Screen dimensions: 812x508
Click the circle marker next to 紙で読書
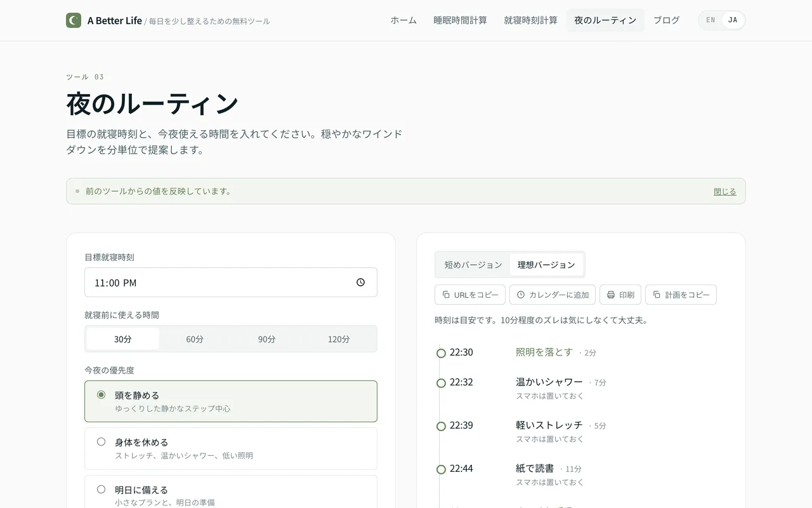click(x=441, y=469)
